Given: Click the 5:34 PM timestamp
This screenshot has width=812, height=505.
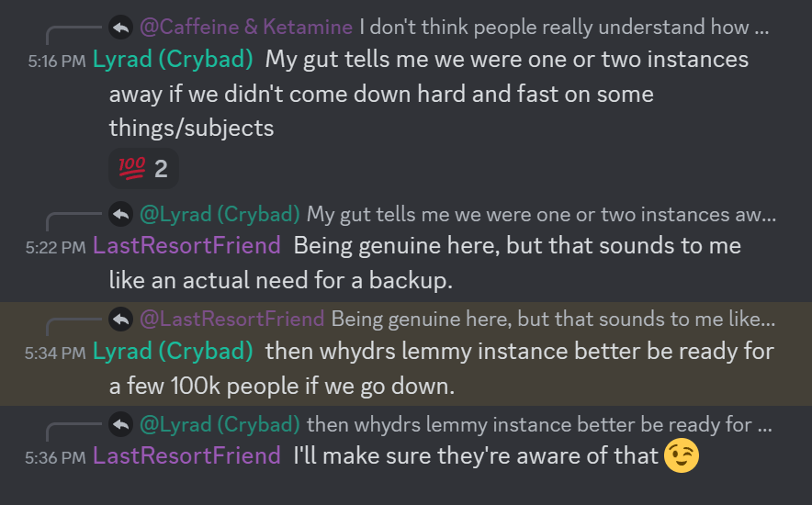Looking at the screenshot, I should [55, 353].
